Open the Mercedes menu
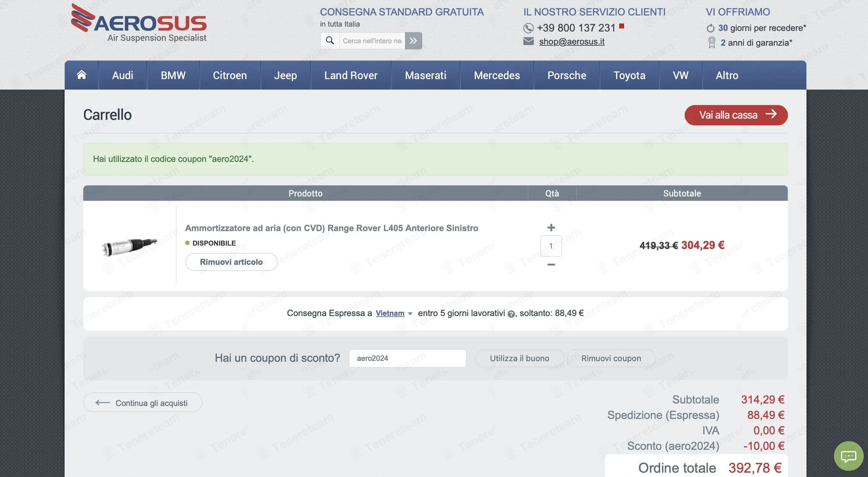 [497, 75]
